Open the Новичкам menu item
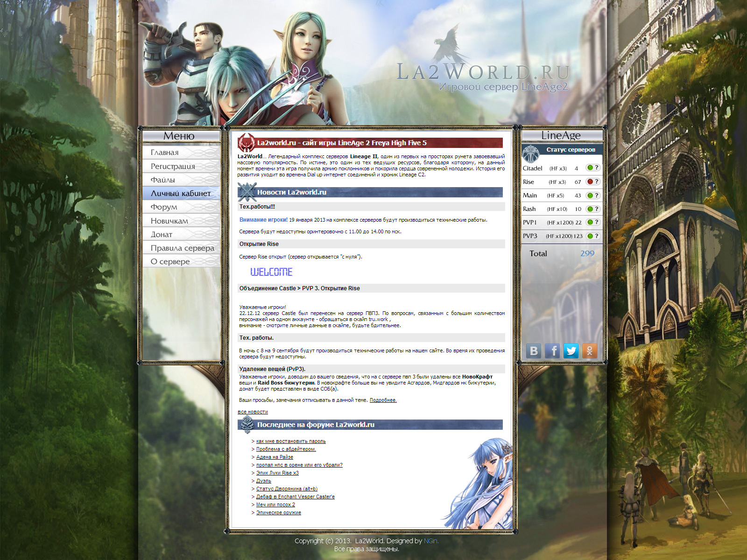747x560 pixels. point(181,221)
